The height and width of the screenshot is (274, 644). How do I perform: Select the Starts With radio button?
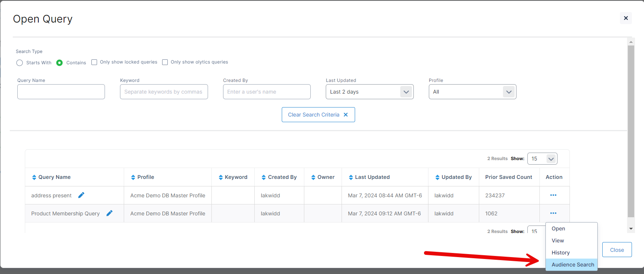coord(20,63)
